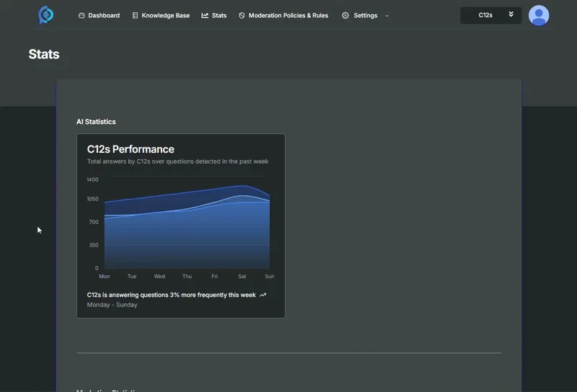The height and width of the screenshot is (392, 577).
Task: Click the double chevron in C12s selector
Action: coord(511,14)
